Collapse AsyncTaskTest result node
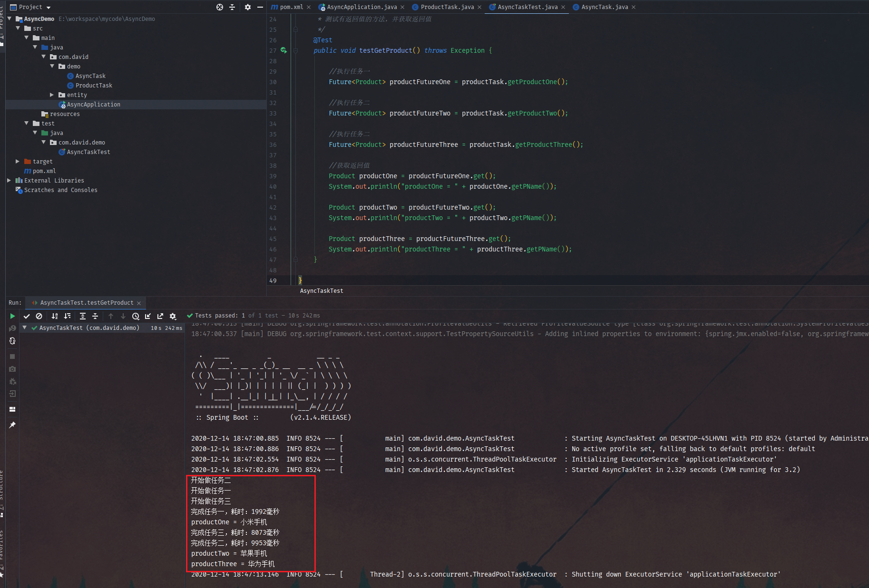Image resolution: width=869 pixels, height=588 pixels. pos(25,328)
